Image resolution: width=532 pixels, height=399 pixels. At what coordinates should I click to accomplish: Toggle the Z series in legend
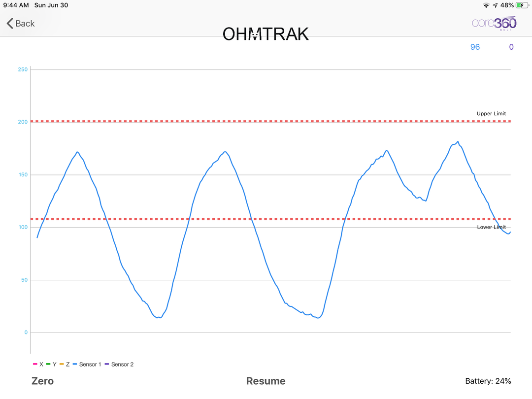pos(65,365)
